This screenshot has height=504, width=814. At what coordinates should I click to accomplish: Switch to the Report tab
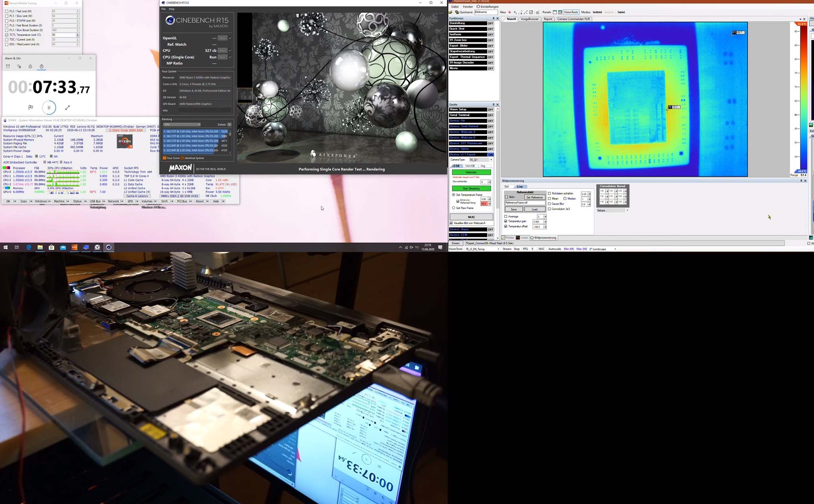pos(548,19)
